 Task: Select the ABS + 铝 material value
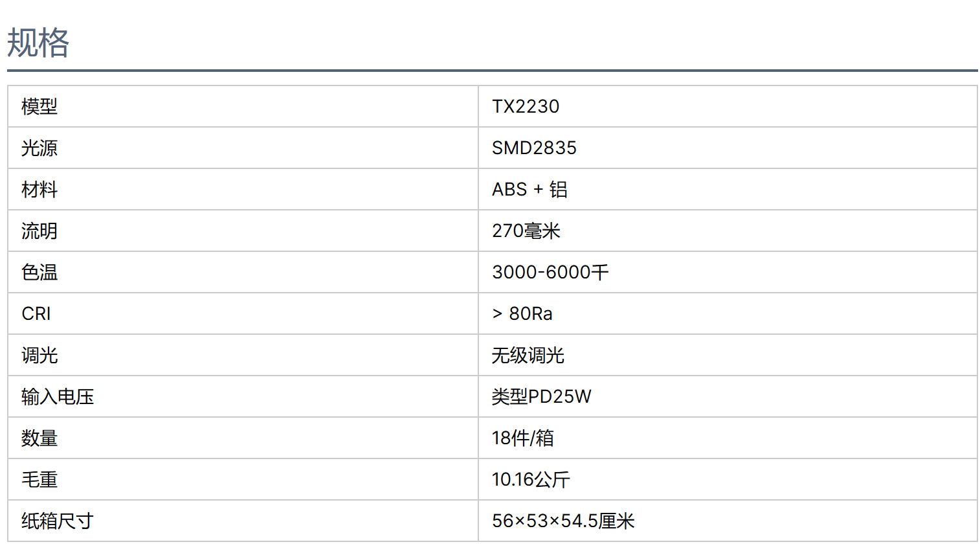pyautogui.click(x=529, y=190)
